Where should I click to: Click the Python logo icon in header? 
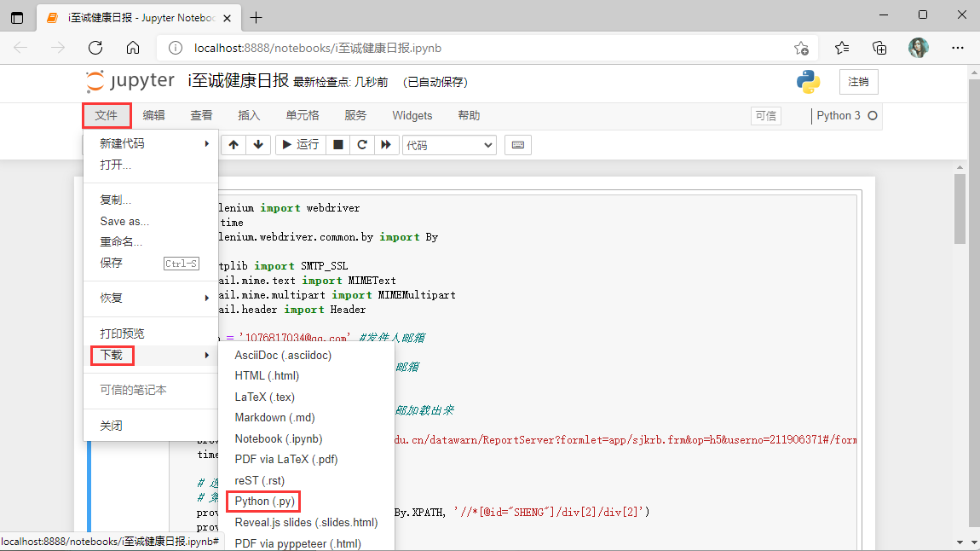[808, 82]
